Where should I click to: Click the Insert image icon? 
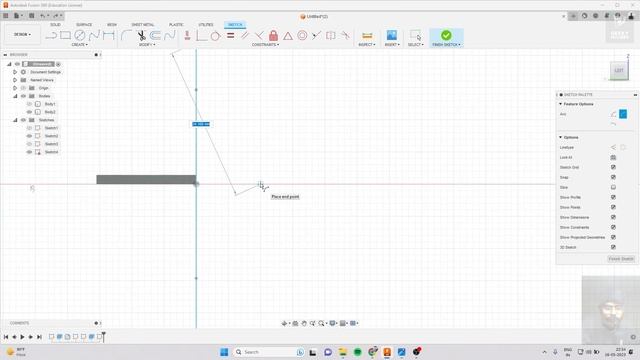coord(392,35)
